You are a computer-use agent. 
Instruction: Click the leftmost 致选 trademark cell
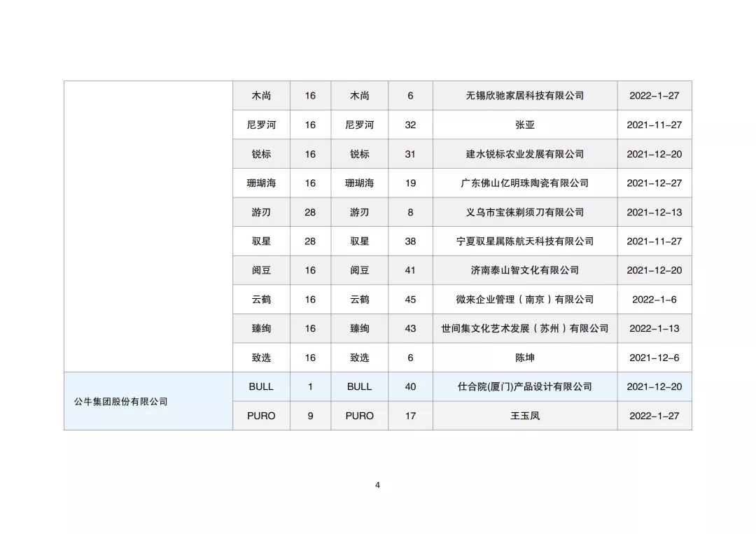(261, 358)
